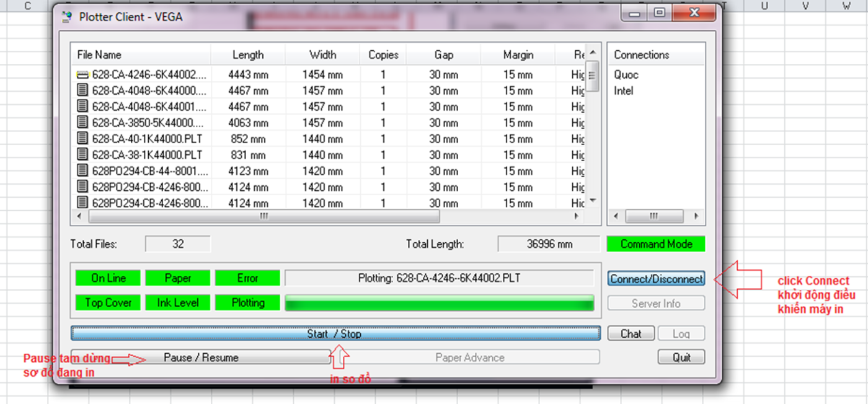Quit the Plotter Client
Image resolution: width=868 pixels, height=404 pixels.
681,358
